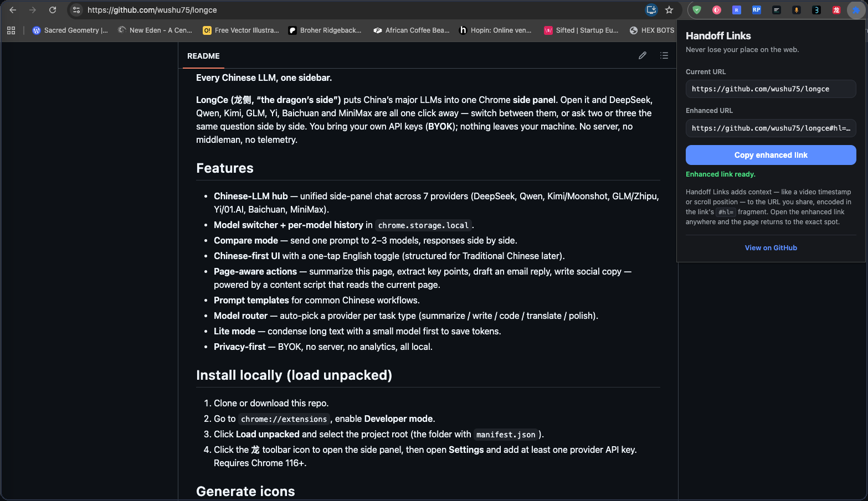Open pink circle extension icon

click(717, 10)
